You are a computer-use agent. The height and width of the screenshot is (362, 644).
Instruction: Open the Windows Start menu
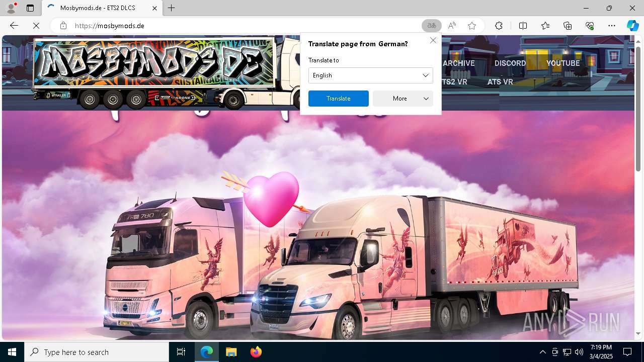(x=12, y=352)
